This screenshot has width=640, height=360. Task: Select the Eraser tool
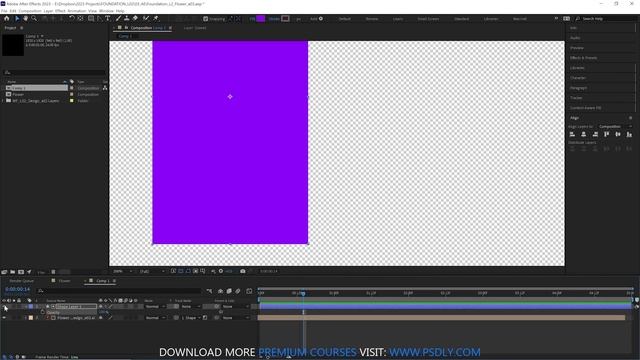pyautogui.click(x=135, y=18)
